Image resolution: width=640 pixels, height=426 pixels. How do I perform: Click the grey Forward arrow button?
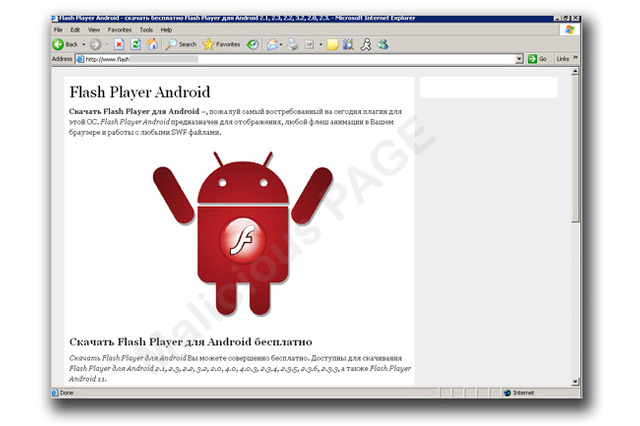pos(95,44)
